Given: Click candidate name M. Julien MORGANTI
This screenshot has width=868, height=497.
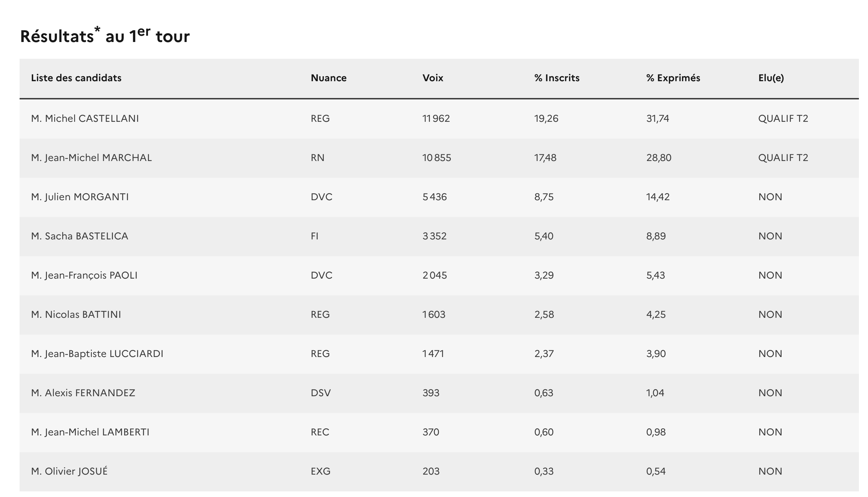Looking at the screenshot, I should [80, 197].
